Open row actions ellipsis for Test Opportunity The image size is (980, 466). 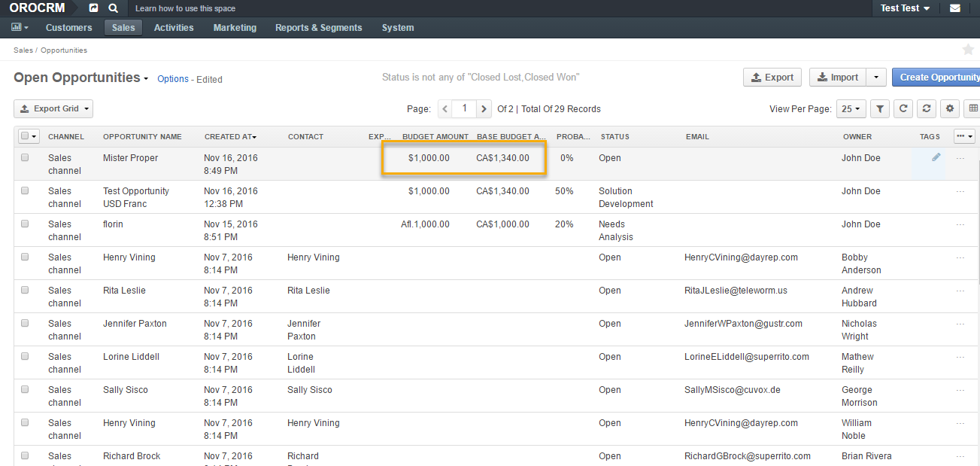point(960,191)
